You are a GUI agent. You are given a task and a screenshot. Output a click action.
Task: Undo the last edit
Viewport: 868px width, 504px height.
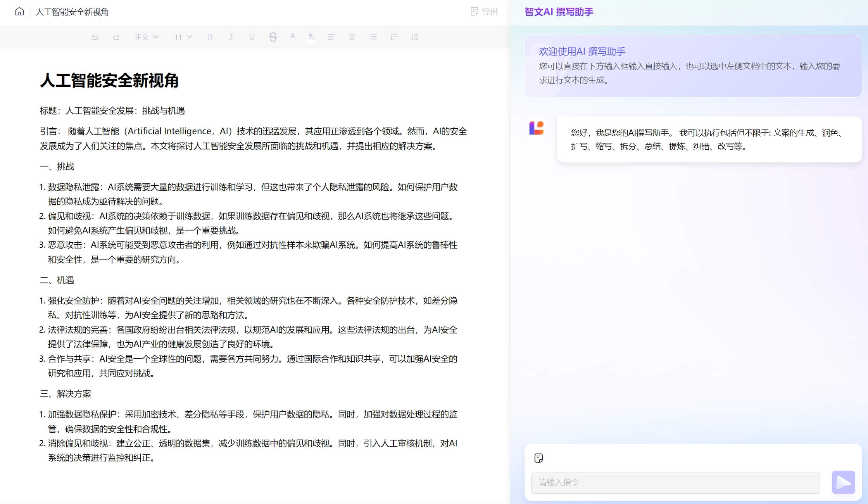95,37
